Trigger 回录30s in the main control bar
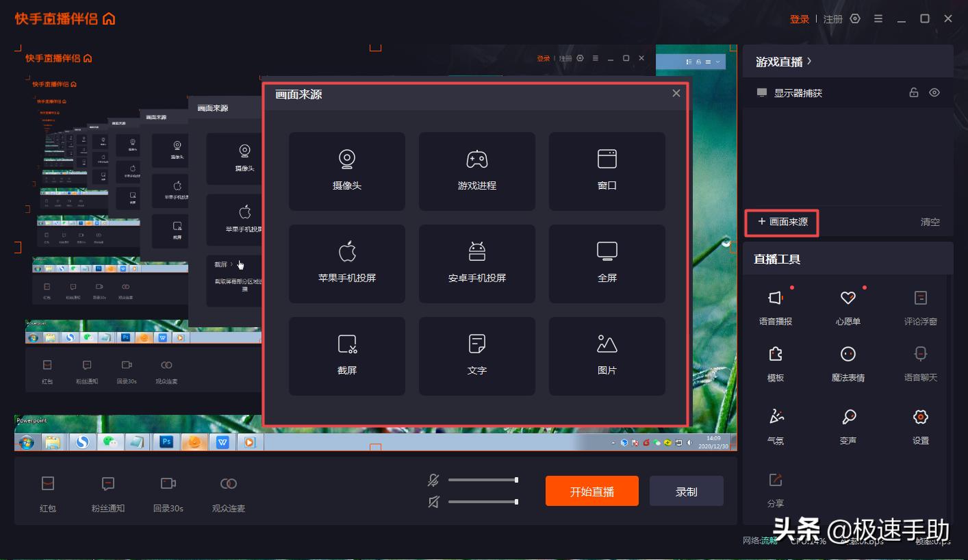The image size is (968, 560). point(168,494)
